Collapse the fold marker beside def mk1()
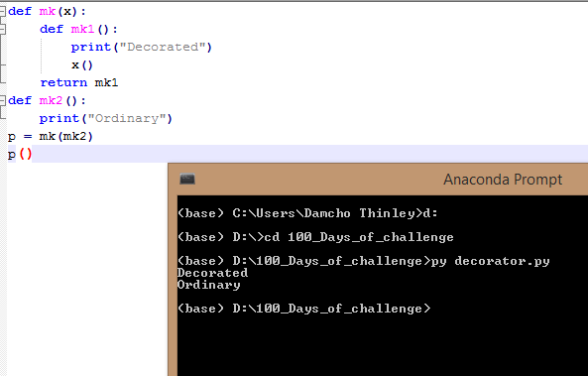 coord(3,30)
